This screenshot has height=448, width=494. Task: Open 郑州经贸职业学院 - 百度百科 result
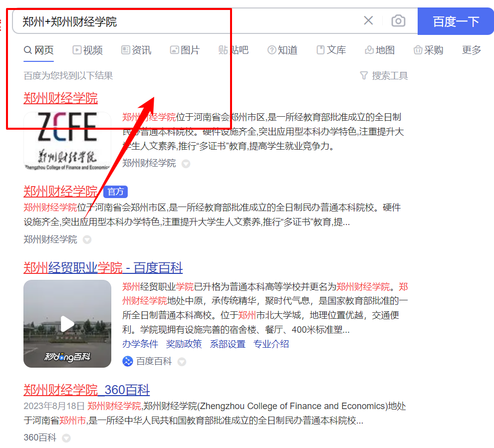point(103,268)
